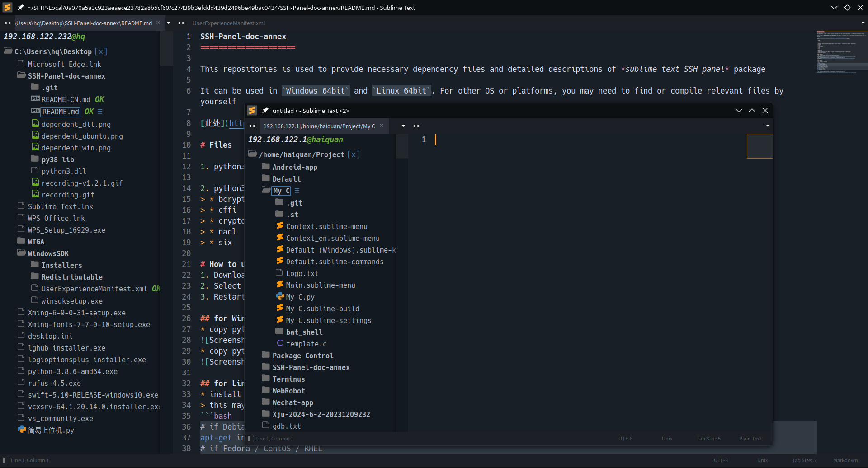Open My C.sublime-build file icon
Image resolution: width=868 pixels, height=468 pixels.
[280, 308]
